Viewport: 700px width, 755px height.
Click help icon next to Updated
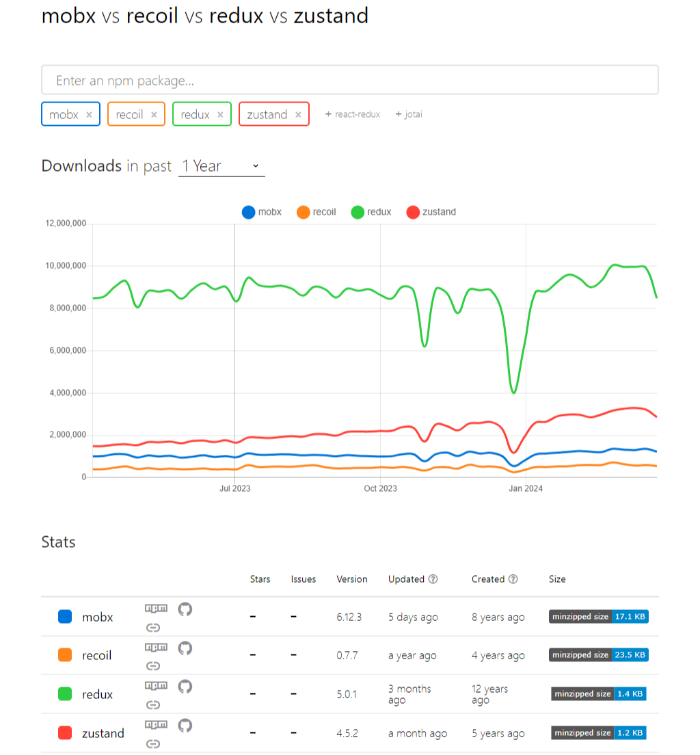433,579
